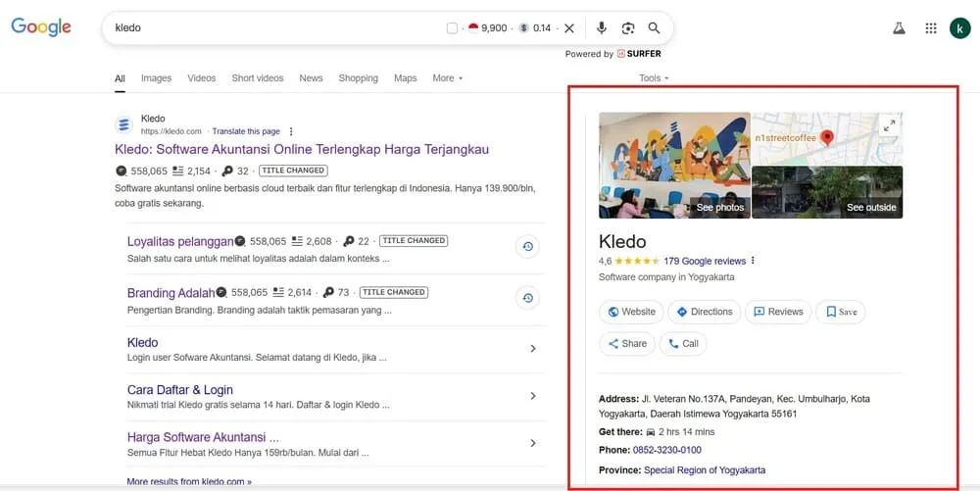Click the Reviews button

778,312
